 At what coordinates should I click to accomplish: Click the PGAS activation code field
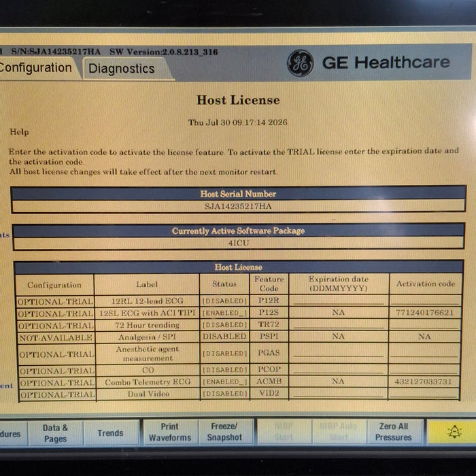424,353
